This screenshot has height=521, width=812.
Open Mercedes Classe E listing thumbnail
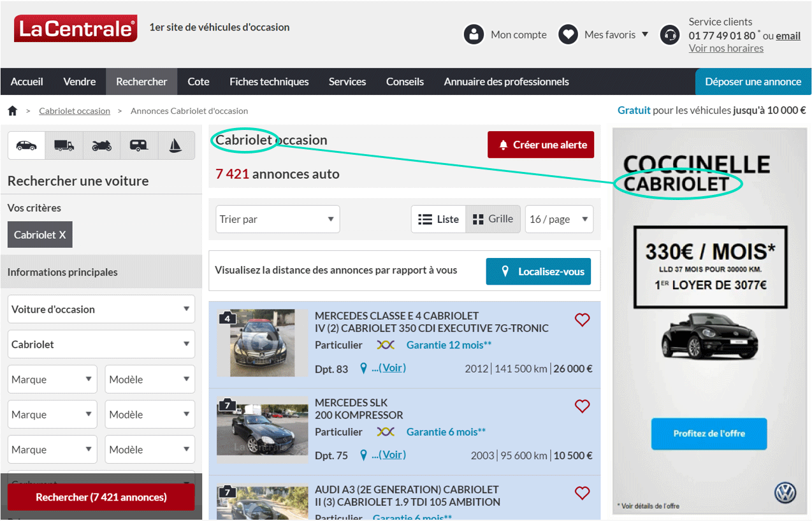pyautogui.click(x=256, y=343)
